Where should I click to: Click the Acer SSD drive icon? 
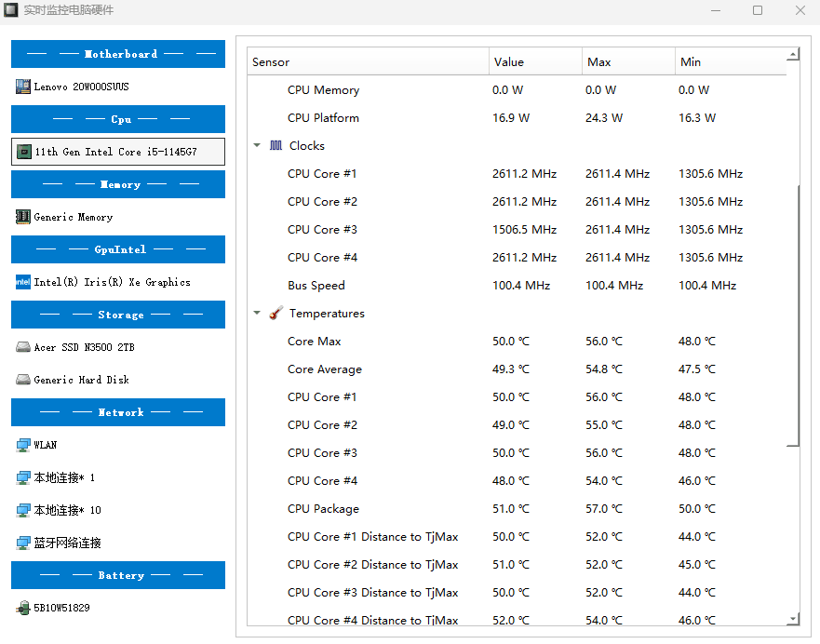click(23, 347)
